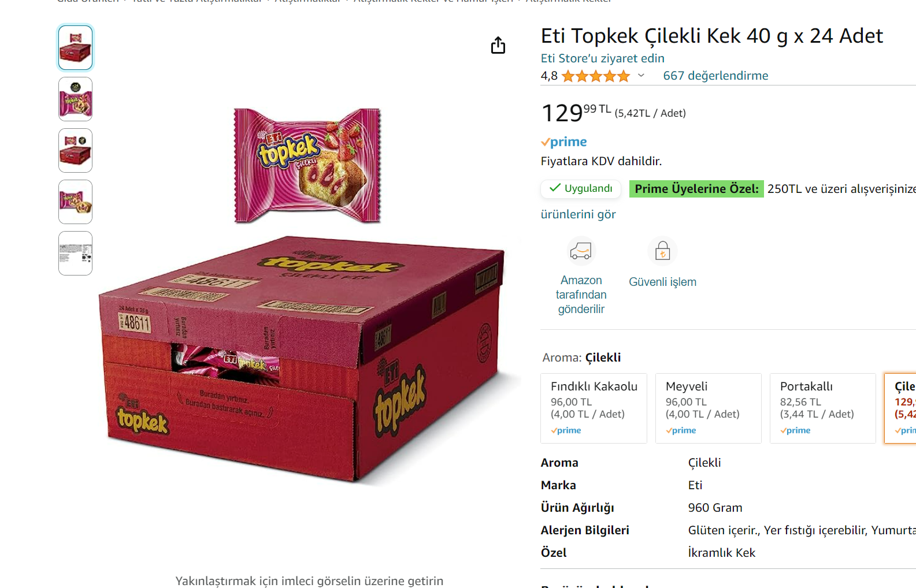This screenshot has height=588, width=916.
Task: Select the third thumbnail with box image
Action: pos(76,150)
